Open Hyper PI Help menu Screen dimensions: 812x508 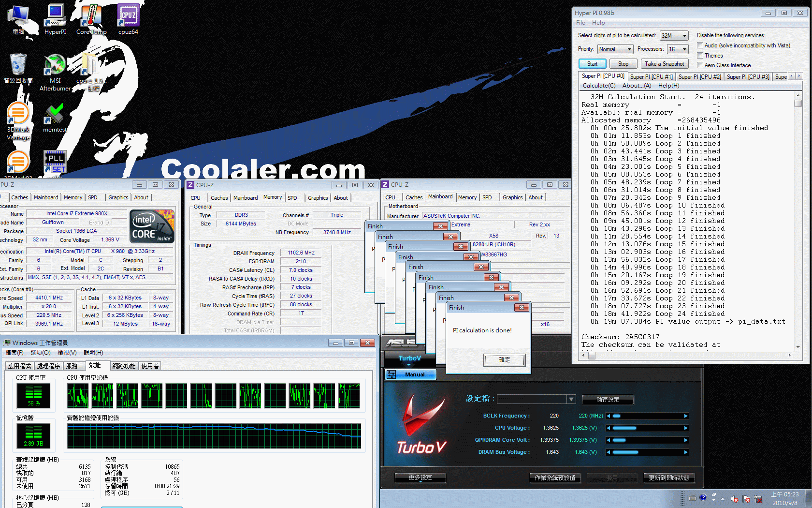coord(598,23)
